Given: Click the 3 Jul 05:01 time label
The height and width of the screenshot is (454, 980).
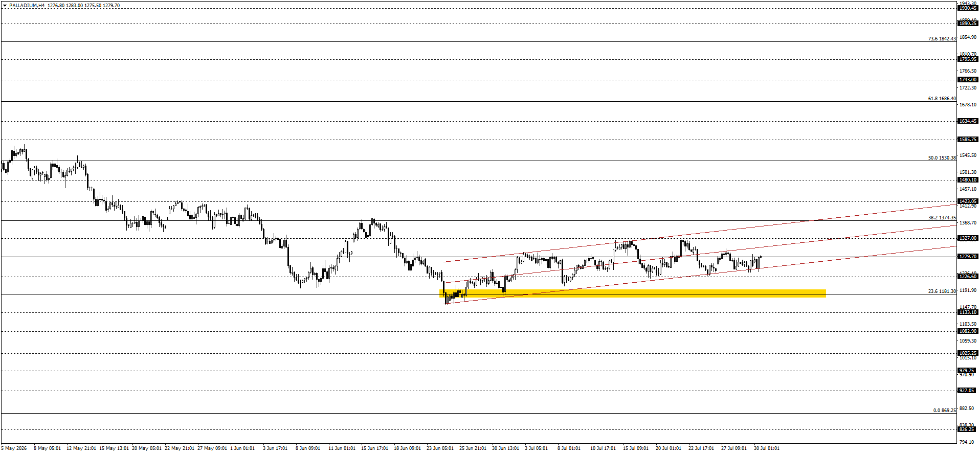Looking at the screenshot, I should (x=536, y=448).
